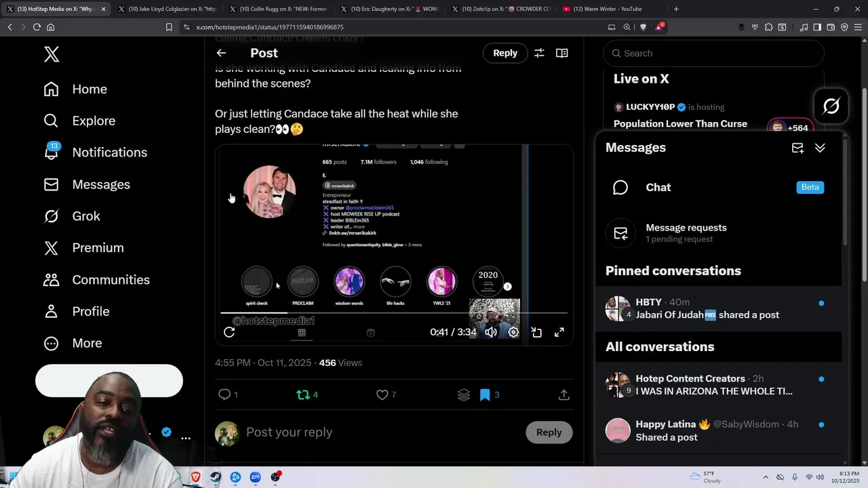Compose a new message icon

pos(797,148)
